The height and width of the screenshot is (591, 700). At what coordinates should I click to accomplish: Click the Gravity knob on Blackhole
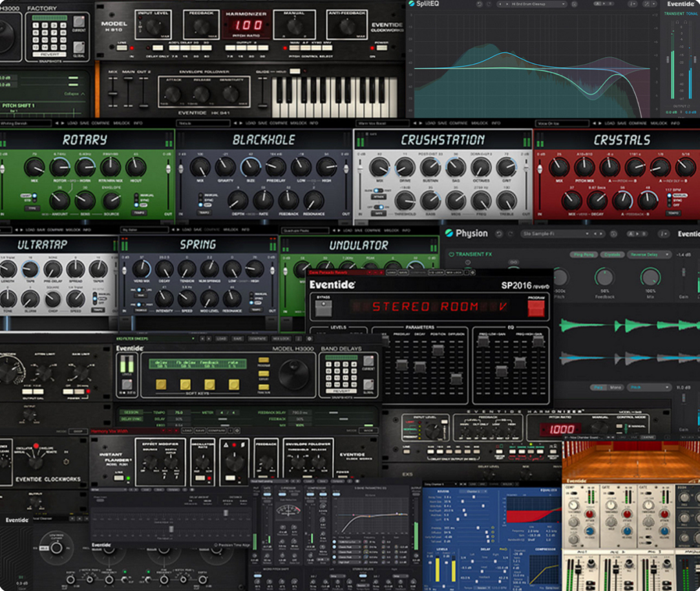click(225, 167)
